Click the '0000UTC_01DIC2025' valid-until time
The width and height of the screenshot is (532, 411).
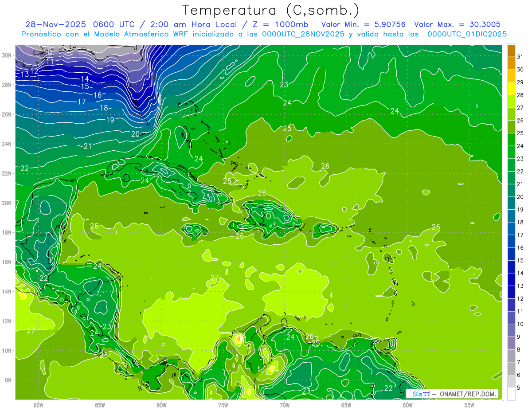click(x=467, y=34)
